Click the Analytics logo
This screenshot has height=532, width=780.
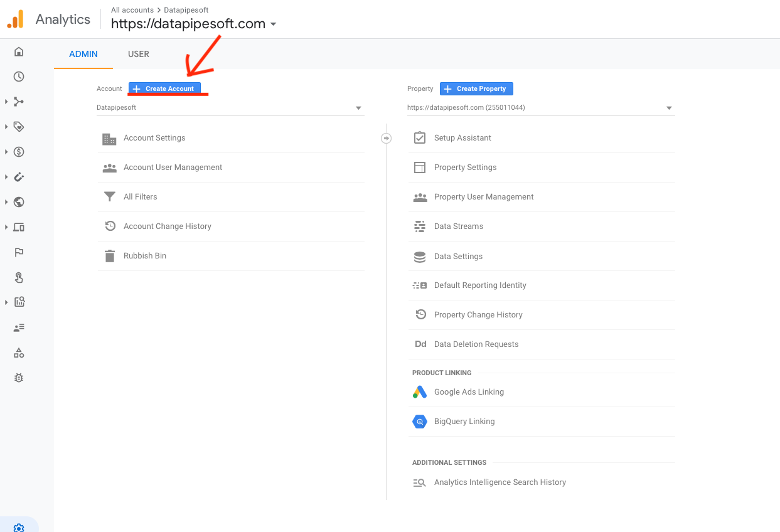[x=15, y=19]
